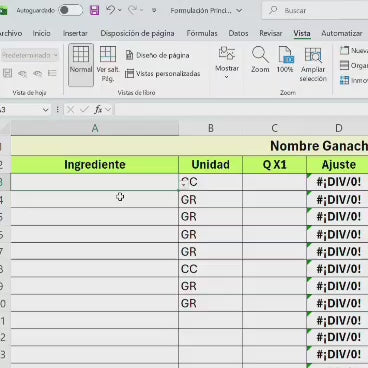Screen dimensions: 368x368
Task: Select the Vista ribbon tab
Action: (302, 33)
